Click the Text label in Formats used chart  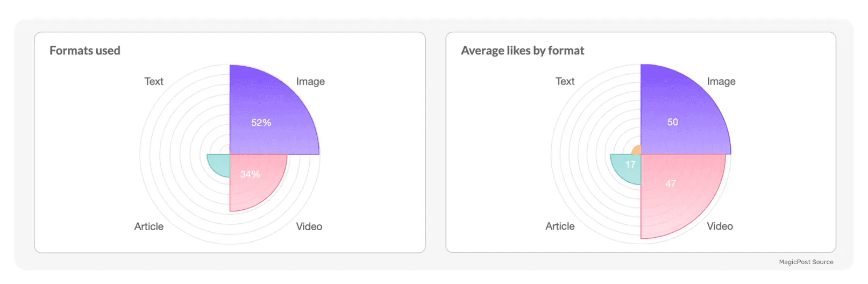154,81
